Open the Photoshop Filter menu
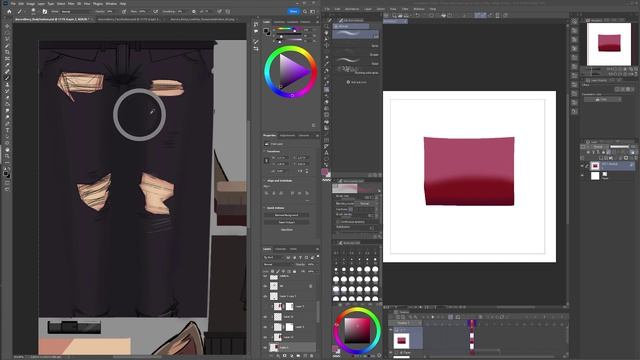This screenshot has height=360, width=640. [x=71, y=4]
